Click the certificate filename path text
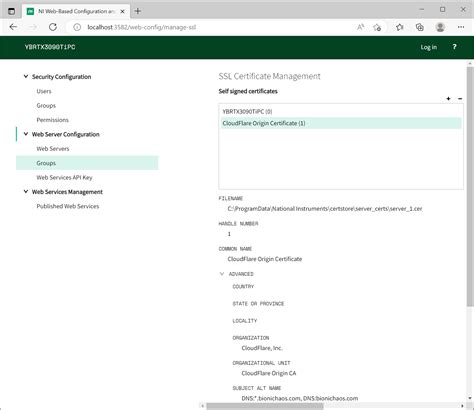 coord(325,209)
